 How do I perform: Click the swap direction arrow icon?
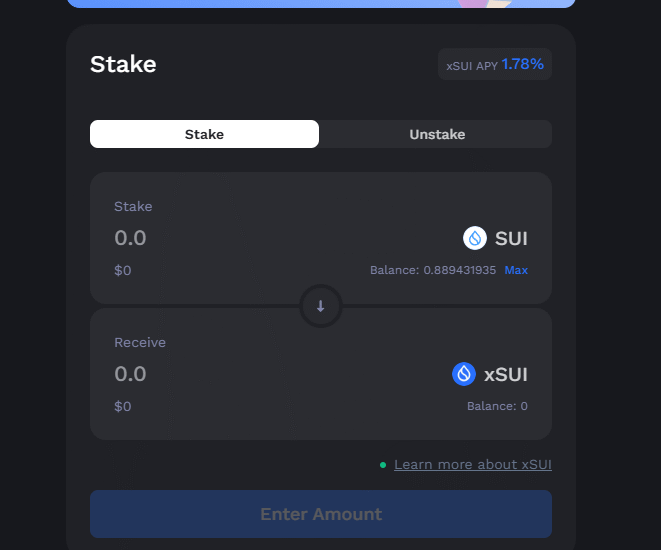321,306
